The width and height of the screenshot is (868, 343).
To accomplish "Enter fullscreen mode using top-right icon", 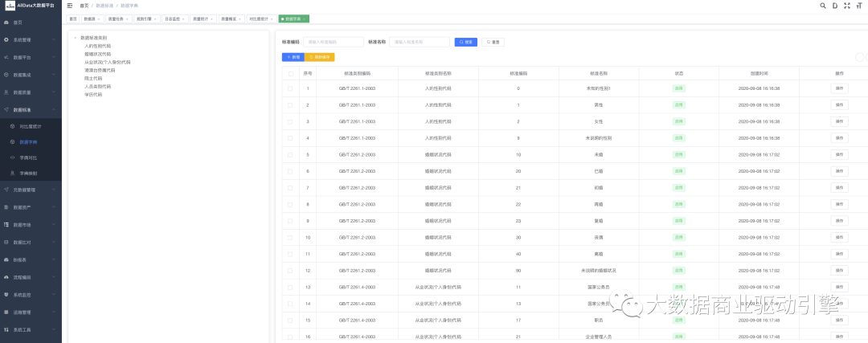I will (x=846, y=6).
